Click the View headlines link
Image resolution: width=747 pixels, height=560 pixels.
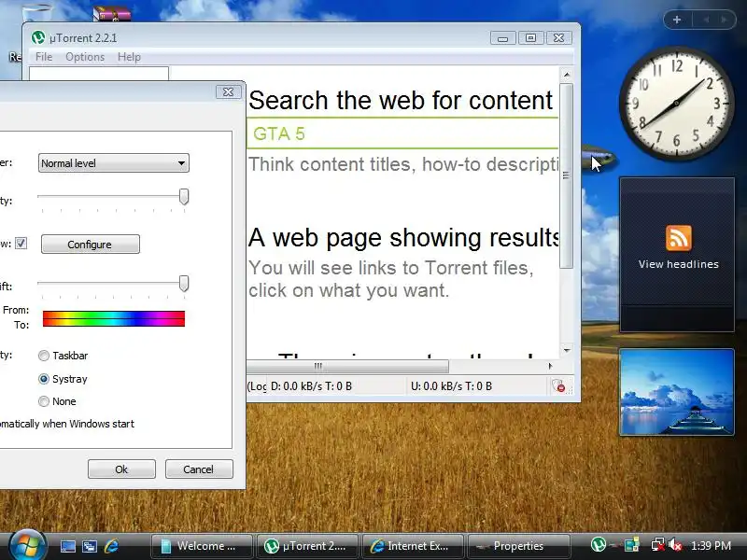[x=679, y=264]
